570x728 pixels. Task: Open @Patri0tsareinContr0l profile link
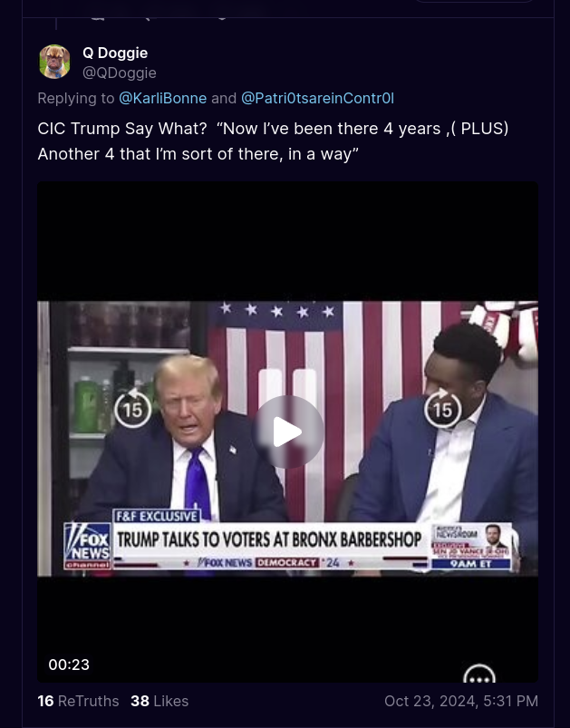point(317,99)
